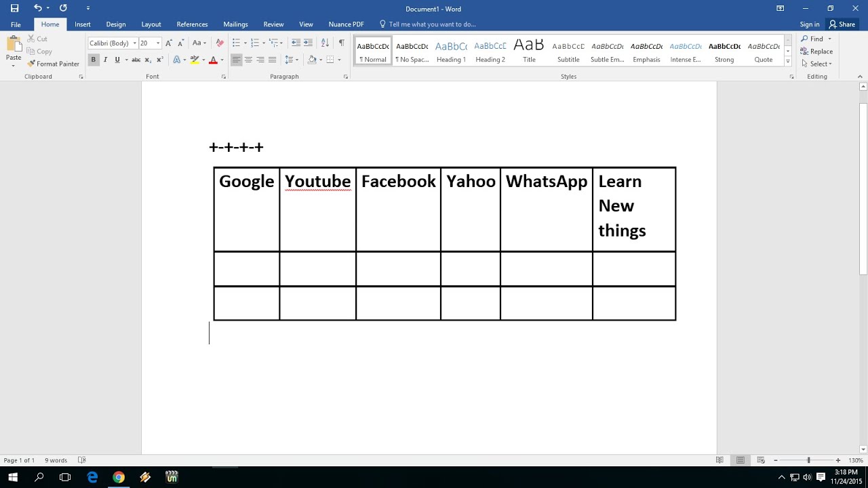Open the font name dropdown
This screenshot has width=868, height=488.
point(134,43)
